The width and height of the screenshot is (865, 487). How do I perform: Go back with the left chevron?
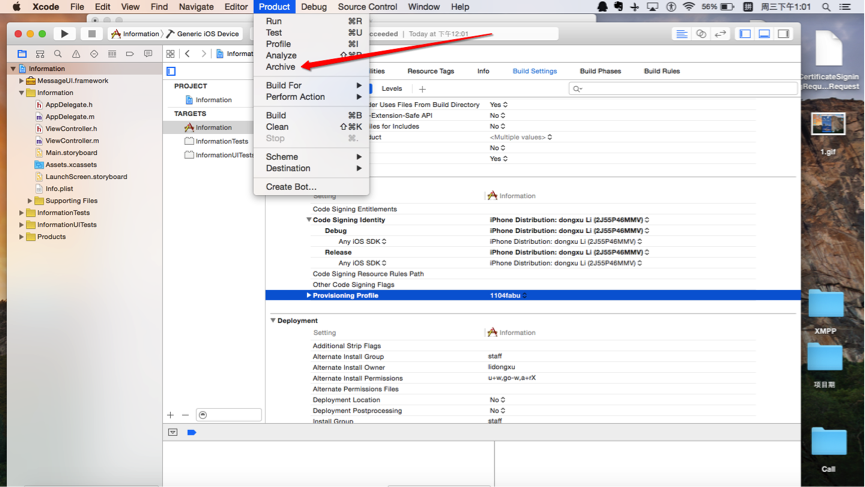[188, 53]
